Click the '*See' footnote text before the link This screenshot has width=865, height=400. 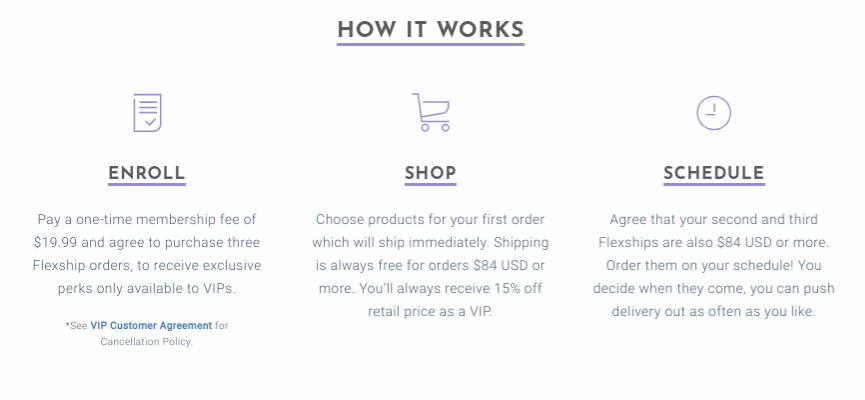76,326
